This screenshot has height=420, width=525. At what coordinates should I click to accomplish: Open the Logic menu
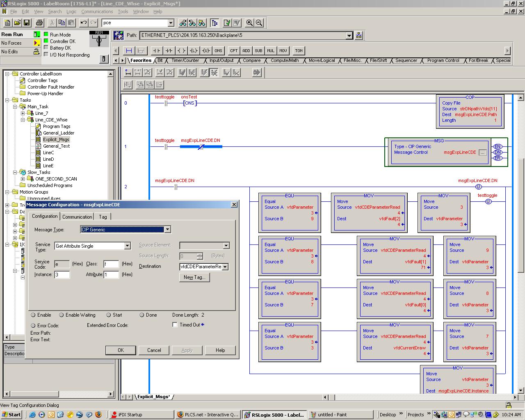[71, 11]
